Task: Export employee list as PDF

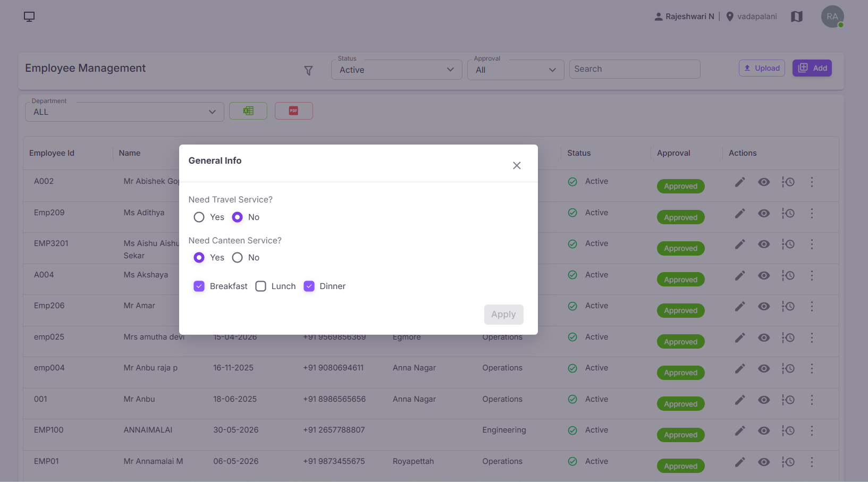Action: coord(293,111)
